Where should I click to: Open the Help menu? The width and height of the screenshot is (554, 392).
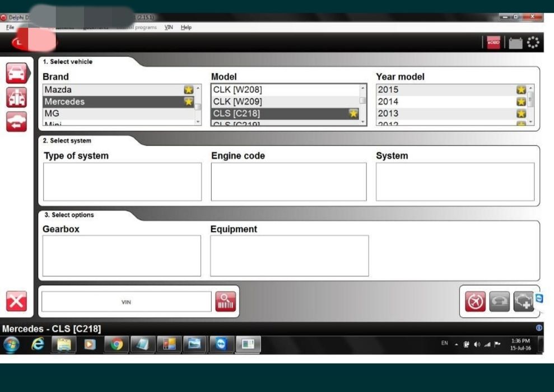coord(186,27)
